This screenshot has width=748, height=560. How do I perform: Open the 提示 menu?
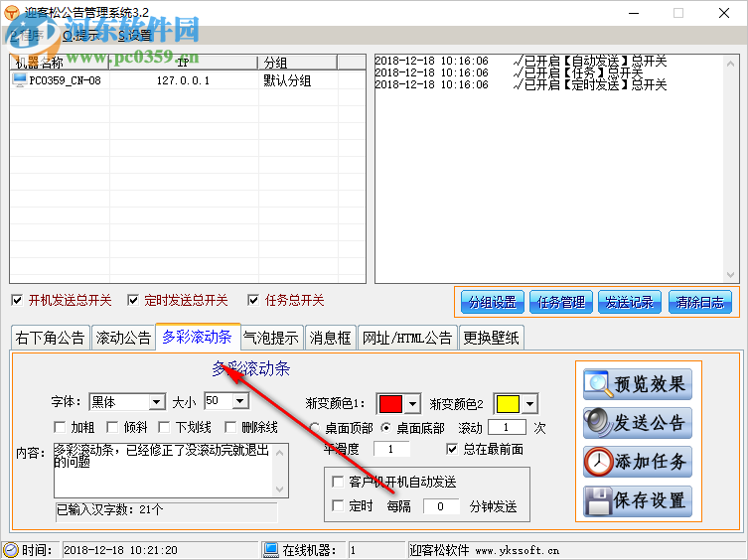pos(81,36)
